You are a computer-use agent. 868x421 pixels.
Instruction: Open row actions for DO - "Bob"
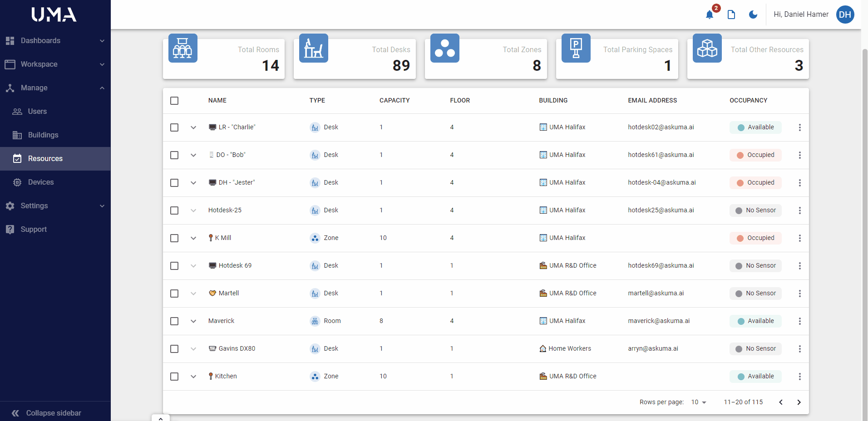[x=800, y=155]
